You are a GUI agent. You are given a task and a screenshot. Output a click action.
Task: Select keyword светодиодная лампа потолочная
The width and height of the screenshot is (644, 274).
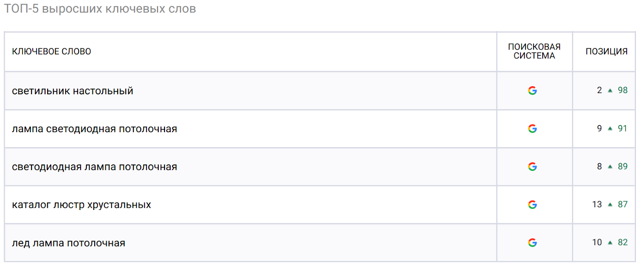(x=95, y=167)
